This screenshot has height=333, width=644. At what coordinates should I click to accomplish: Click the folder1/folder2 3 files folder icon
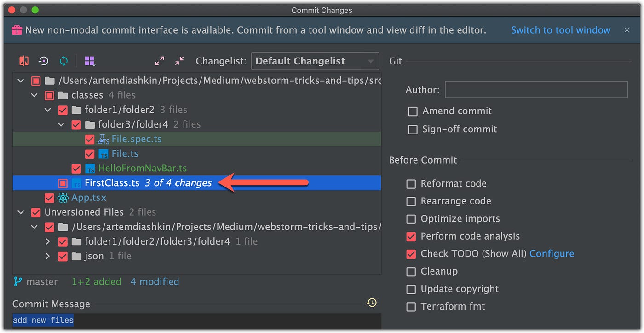(x=76, y=110)
